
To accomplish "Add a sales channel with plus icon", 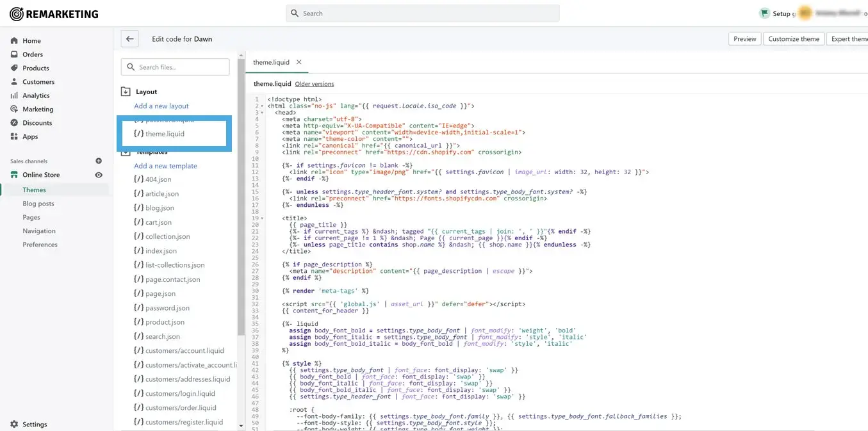I will (99, 161).
